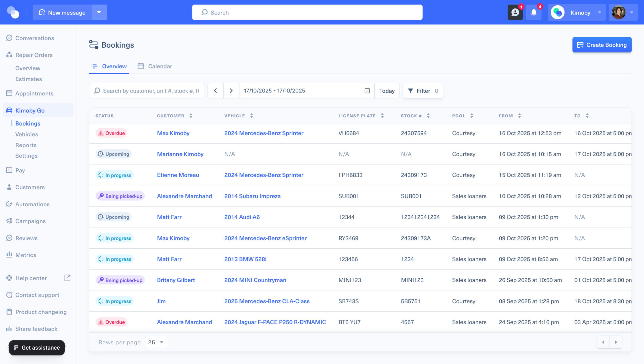Expand the New message dropdown arrow
Image resolution: width=644 pixels, height=364 pixels.
click(x=99, y=12)
